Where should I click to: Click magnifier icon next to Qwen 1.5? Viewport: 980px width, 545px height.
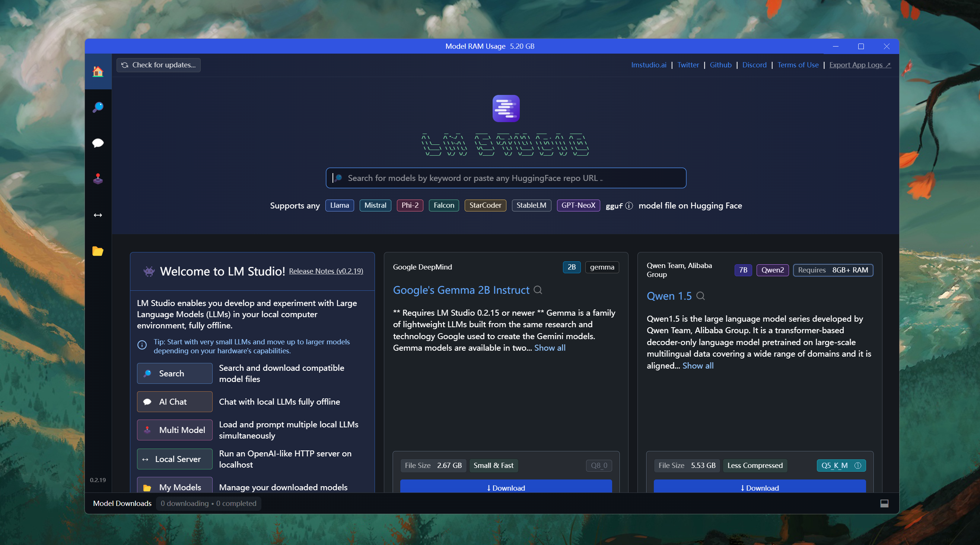click(700, 296)
